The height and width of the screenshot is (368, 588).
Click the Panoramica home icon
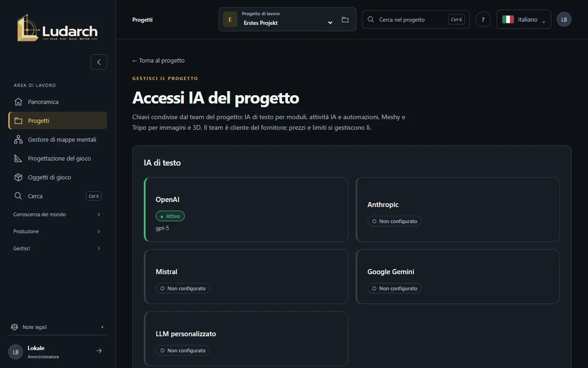(18, 102)
